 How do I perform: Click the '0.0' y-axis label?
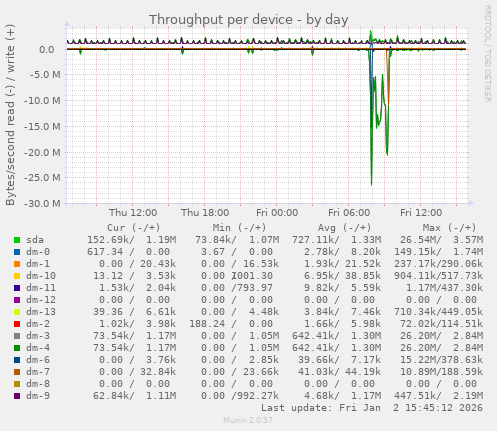coord(47,50)
